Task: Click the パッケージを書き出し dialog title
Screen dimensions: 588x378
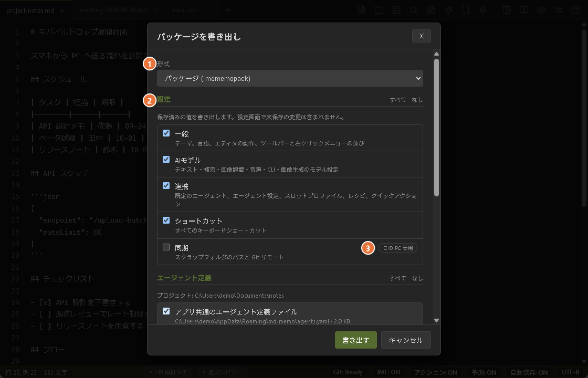Action: pos(199,37)
